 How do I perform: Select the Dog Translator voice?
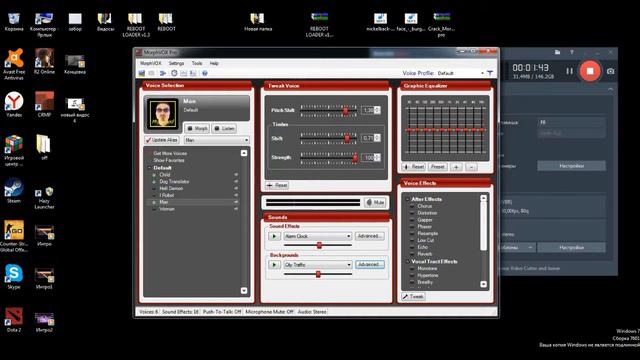pos(174,182)
